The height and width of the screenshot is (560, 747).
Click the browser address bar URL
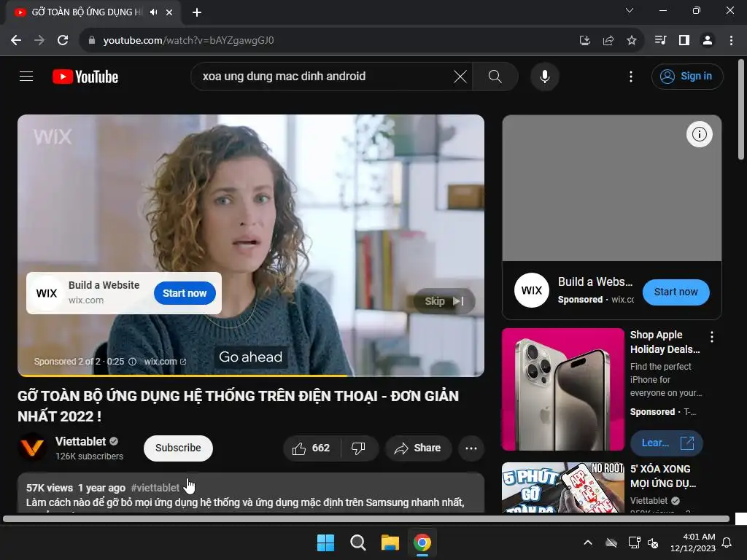189,41
